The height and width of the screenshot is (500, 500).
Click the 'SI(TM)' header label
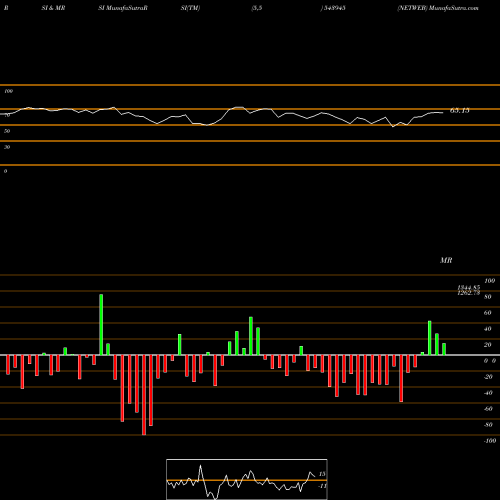[x=190, y=8]
